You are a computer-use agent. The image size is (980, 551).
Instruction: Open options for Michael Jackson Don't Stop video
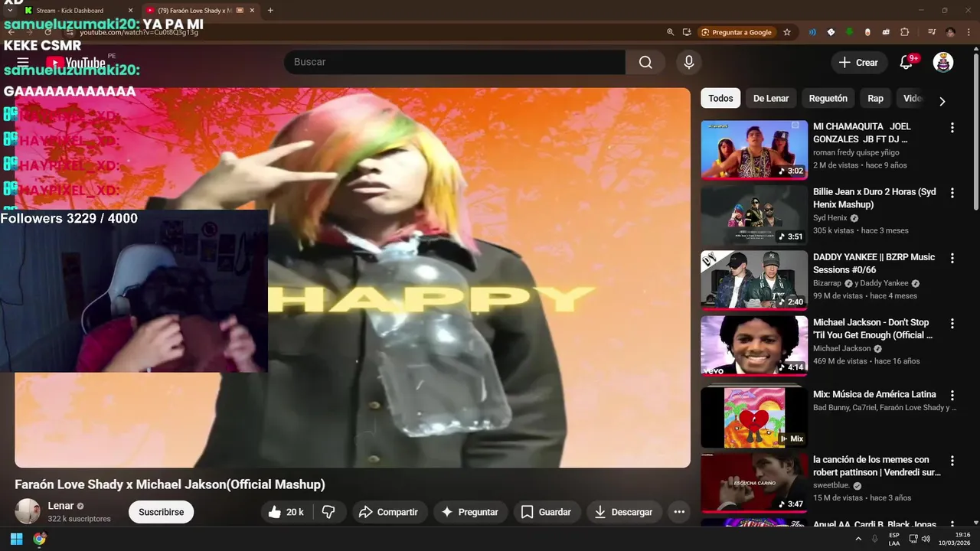click(952, 324)
